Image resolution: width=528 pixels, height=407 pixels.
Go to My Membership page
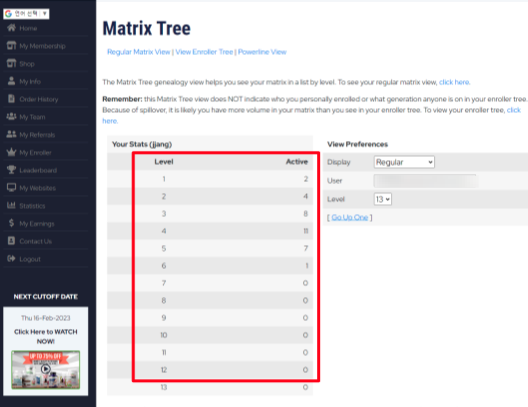(x=42, y=46)
